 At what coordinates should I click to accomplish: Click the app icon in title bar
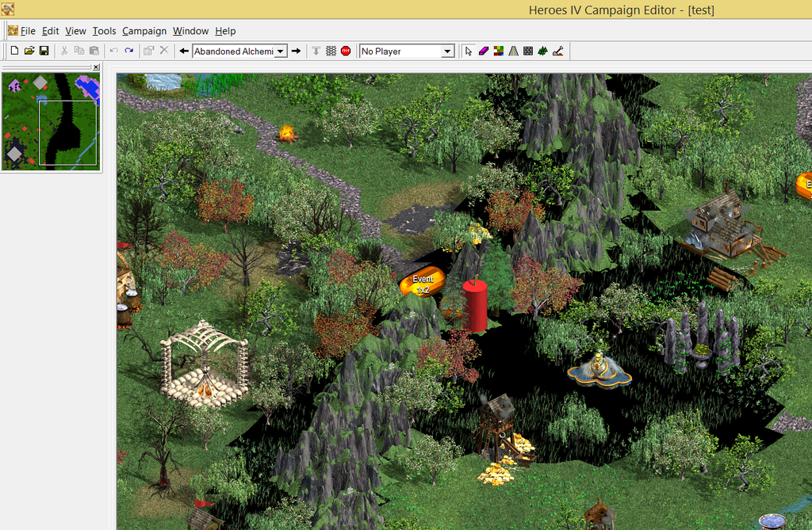(7, 9)
